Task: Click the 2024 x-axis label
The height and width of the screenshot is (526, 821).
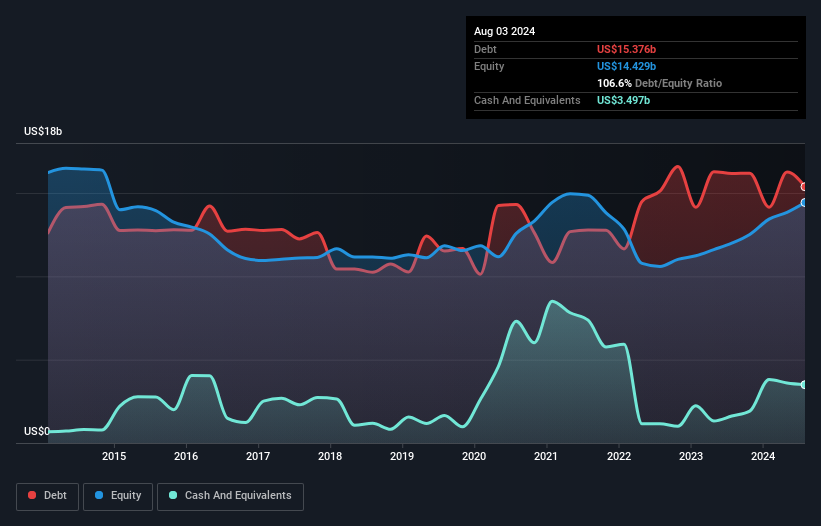Action: (763, 456)
